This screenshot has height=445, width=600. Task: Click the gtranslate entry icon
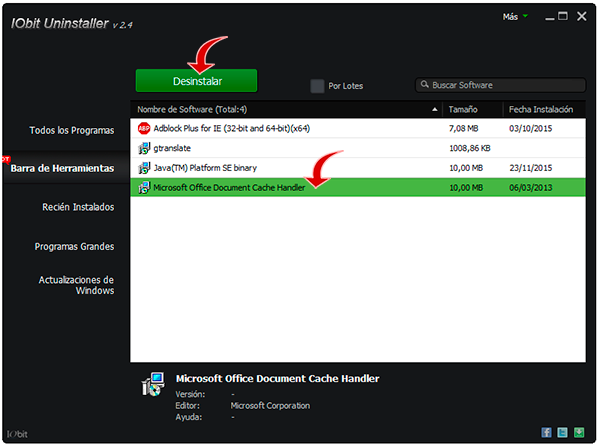pyautogui.click(x=143, y=148)
